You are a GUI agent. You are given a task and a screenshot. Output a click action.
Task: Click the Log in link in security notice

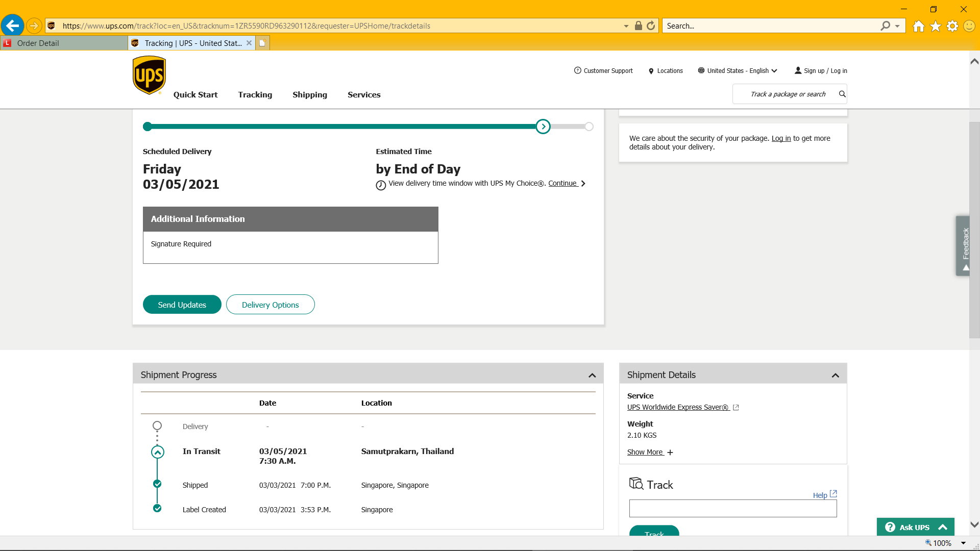pos(781,138)
